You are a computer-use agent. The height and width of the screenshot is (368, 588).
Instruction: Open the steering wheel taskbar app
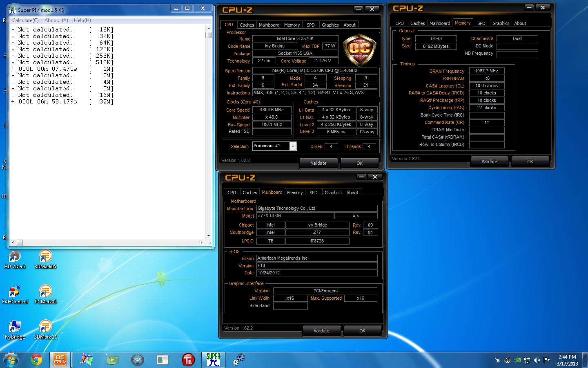pos(138,360)
